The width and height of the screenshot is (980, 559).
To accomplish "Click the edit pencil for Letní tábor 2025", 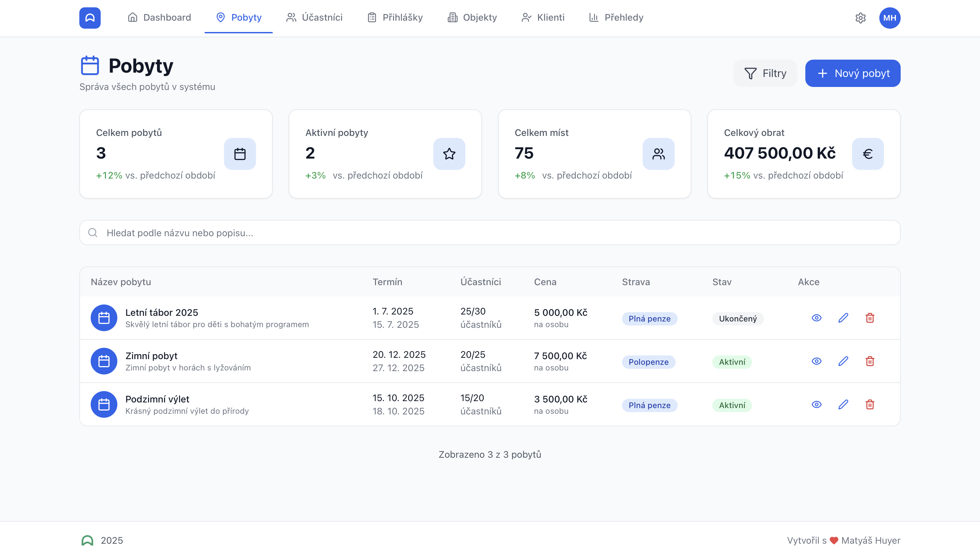I will tap(843, 318).
